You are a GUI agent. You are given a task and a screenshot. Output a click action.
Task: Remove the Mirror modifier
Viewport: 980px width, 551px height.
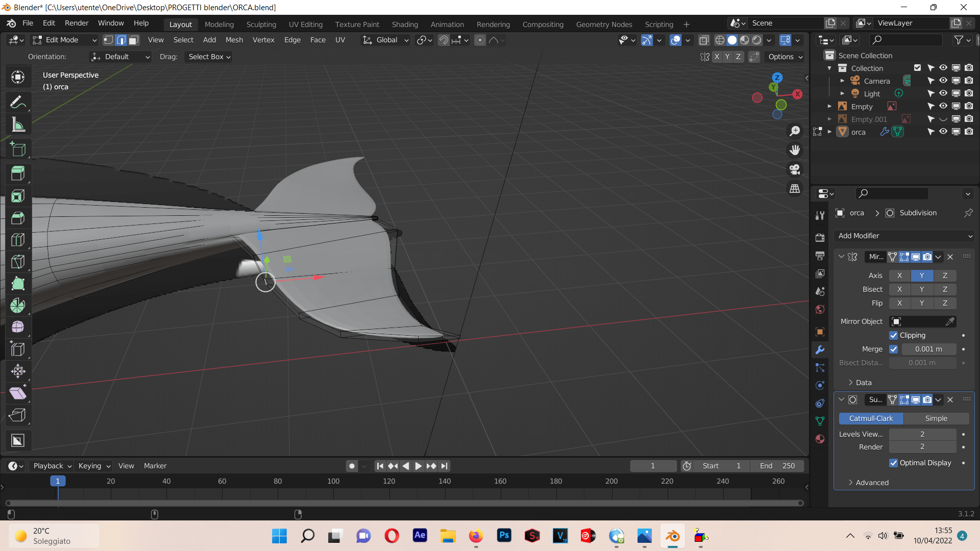[950, 257]
